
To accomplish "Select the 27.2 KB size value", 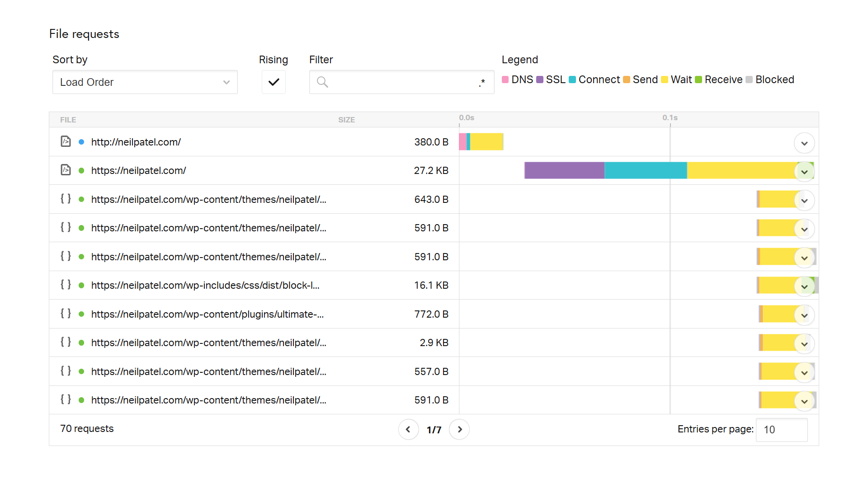I will pyautogui.click(x=431, y=171).
